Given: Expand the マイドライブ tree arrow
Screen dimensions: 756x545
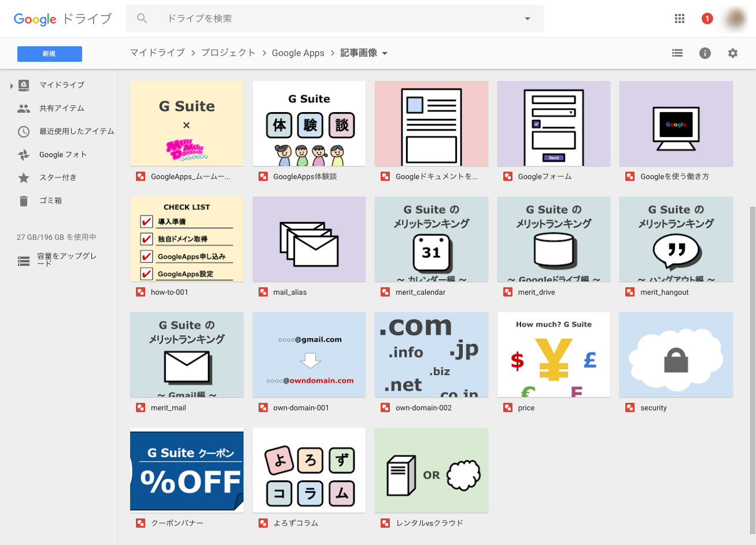Looking at the screenshot, I should coord(12,86).
